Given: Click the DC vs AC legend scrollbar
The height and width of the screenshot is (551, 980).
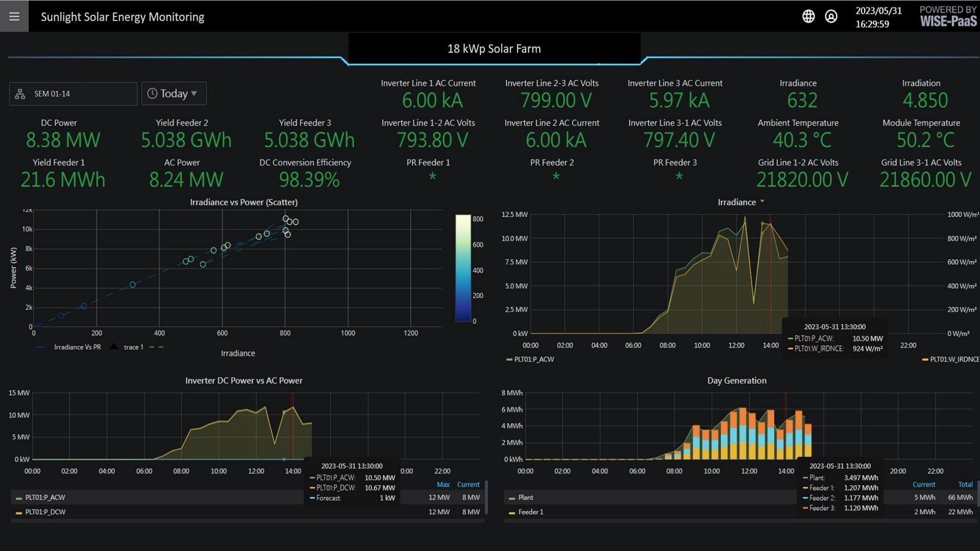Looking at the screenshot, I should pyautogui.click(x=486, y=497).
